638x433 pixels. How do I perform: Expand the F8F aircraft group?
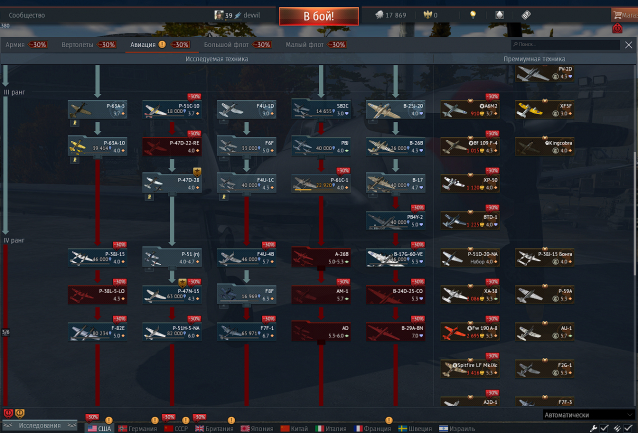click(247, 295)
